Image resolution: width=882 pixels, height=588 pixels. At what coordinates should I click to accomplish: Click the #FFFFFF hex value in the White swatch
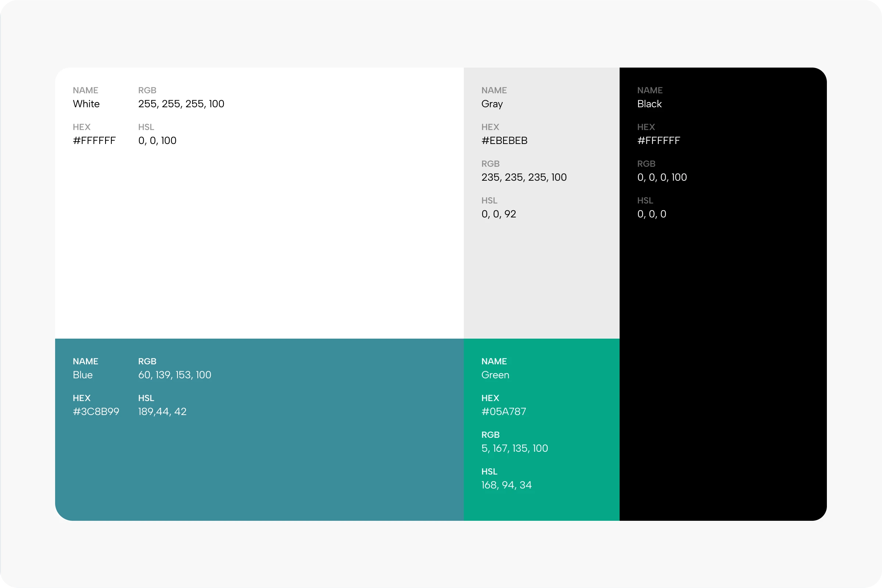click(94, 141)
